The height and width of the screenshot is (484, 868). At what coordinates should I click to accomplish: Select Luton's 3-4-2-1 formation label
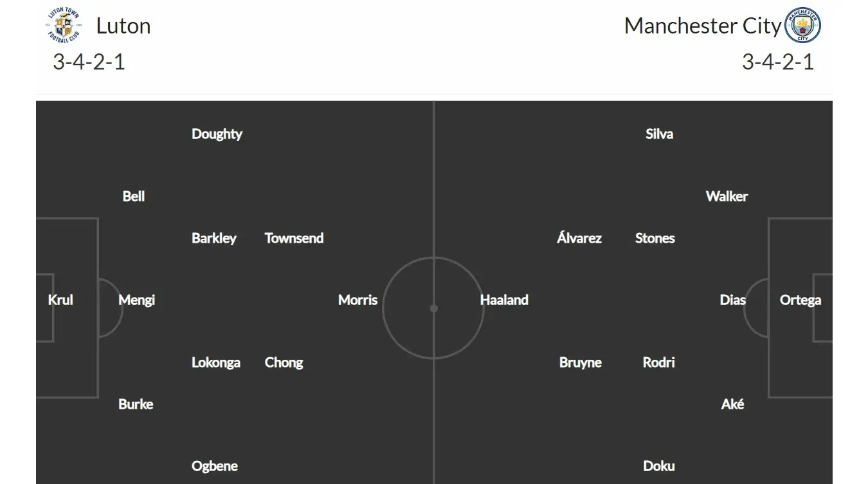(89, 62)
